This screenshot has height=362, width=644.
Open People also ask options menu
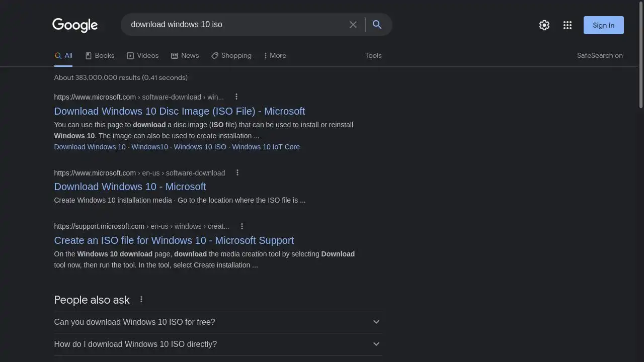pos(141,300)
